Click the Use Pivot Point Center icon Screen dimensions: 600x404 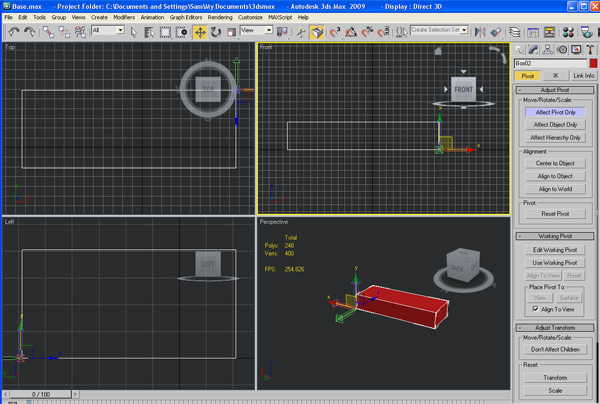(282, 32)
